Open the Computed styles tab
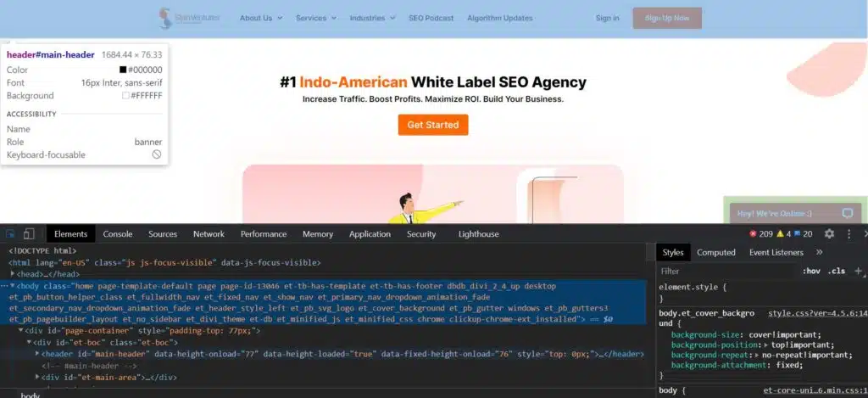 (715, 252)
